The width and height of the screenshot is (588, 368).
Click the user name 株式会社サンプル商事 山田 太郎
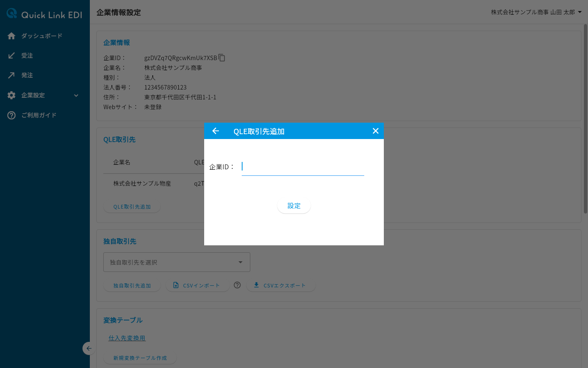[533, 12]
